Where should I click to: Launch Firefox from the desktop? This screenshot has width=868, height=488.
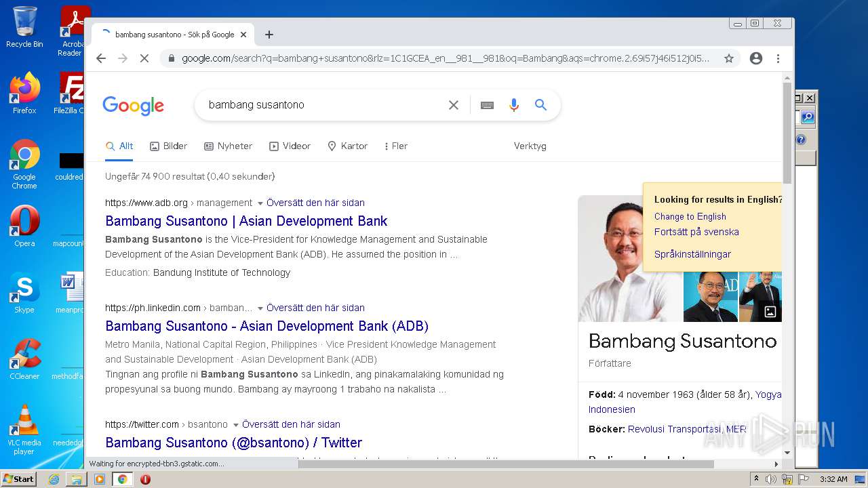24,94
